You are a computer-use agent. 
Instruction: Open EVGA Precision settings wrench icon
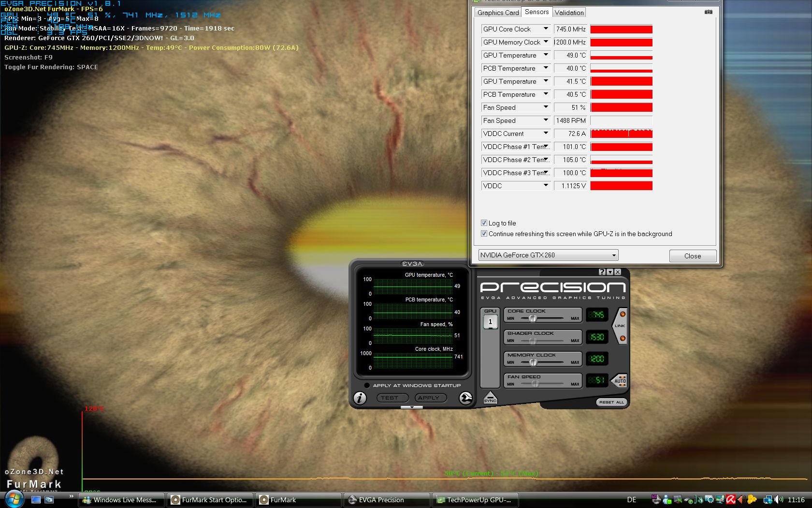pyautogui.click(x=465, y=398)
